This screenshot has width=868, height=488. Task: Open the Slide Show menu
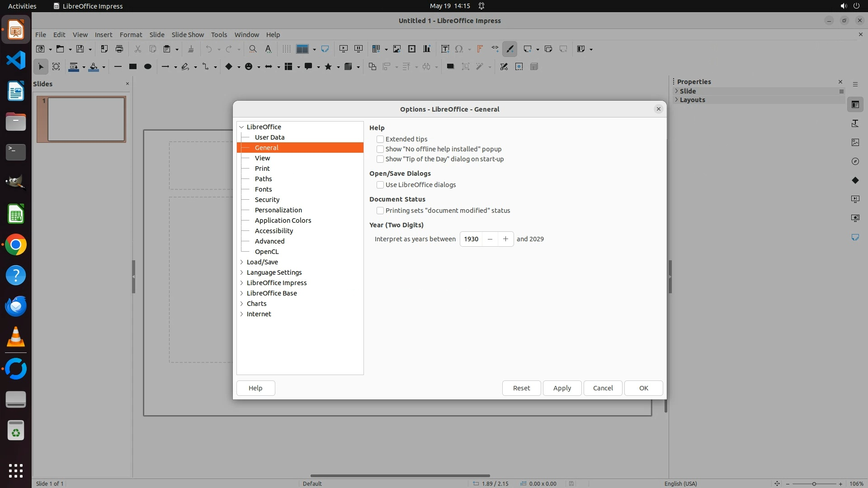click(188, 34)
